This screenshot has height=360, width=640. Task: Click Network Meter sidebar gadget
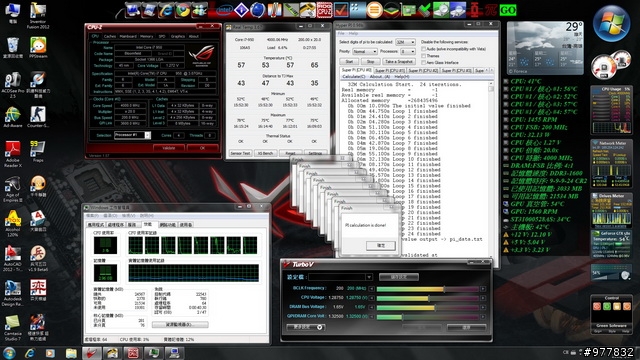611,164
